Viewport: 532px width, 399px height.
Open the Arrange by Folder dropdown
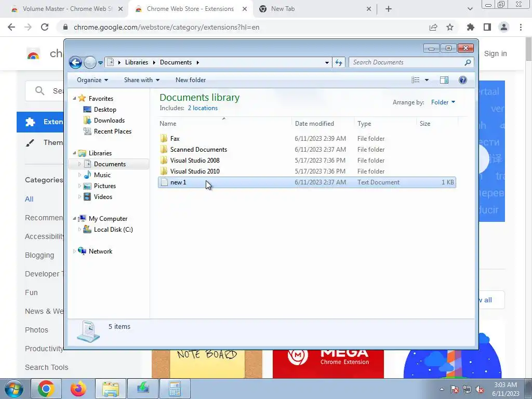point(443,102)
